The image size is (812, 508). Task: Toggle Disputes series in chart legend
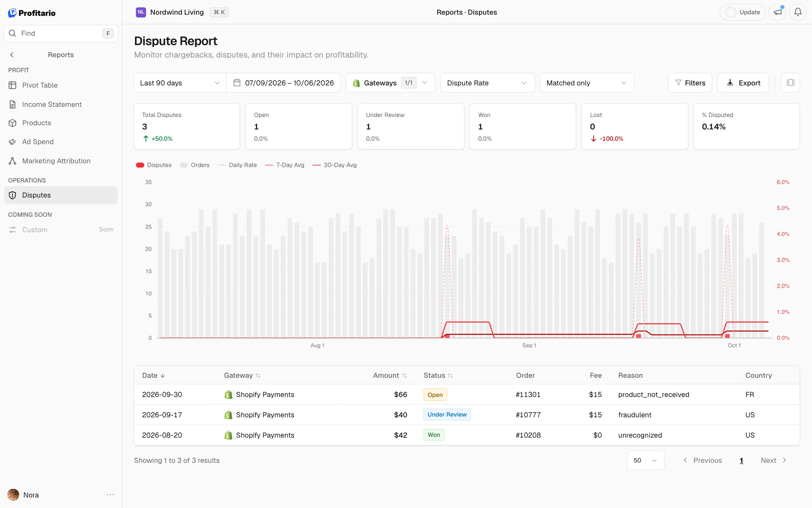[154, 165]
